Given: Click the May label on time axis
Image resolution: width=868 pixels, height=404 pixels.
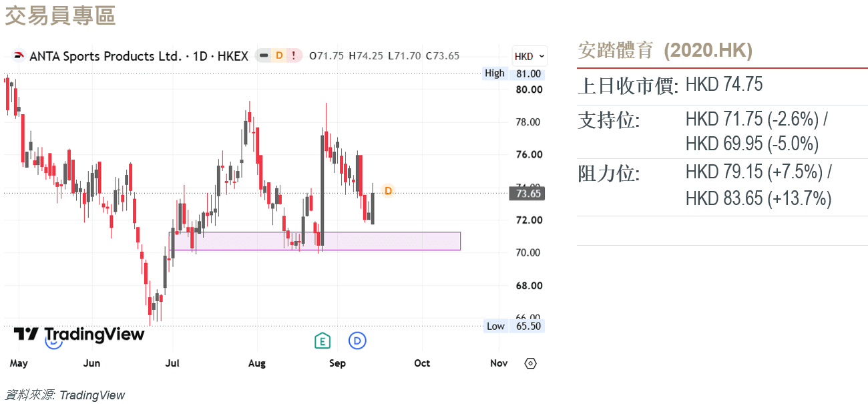Looking at the screenshot, I should point(19,363).
